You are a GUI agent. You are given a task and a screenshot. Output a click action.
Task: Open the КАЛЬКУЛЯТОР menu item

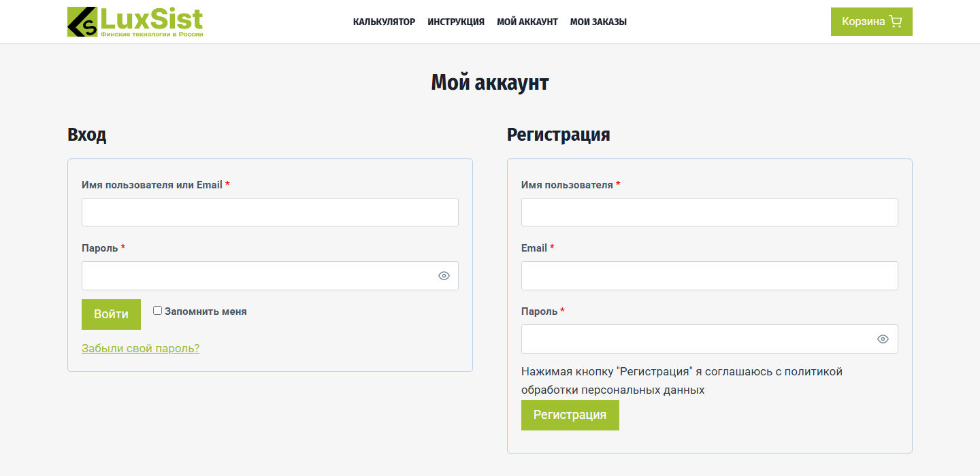point(384,22)
